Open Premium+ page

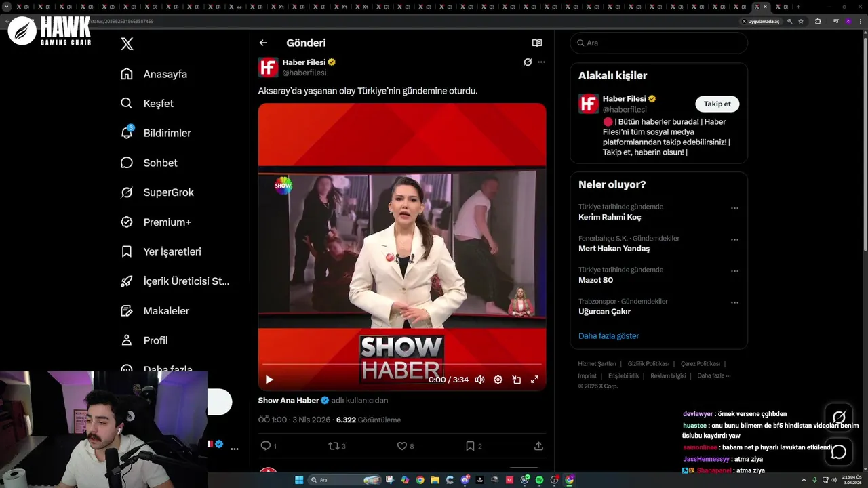[156, 222]
